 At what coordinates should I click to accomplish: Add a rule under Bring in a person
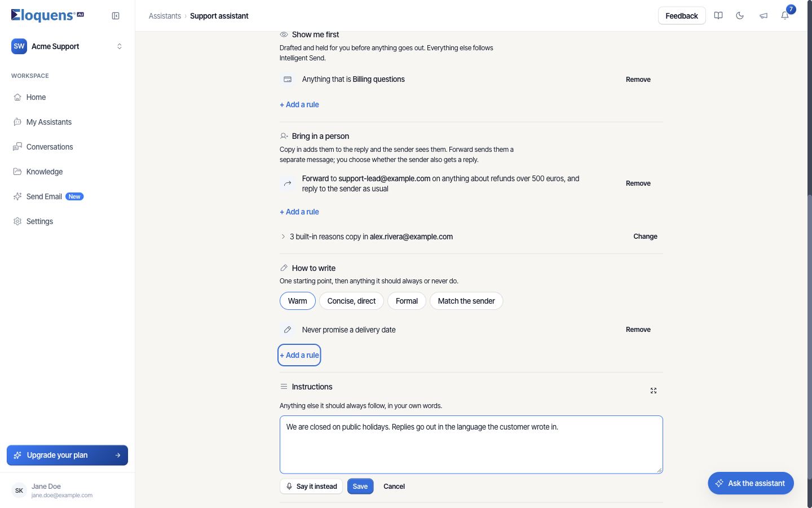tap(299, 212)
